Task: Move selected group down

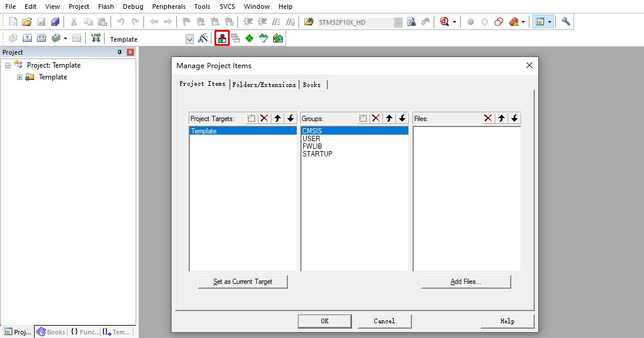Action: click(402, 118)
